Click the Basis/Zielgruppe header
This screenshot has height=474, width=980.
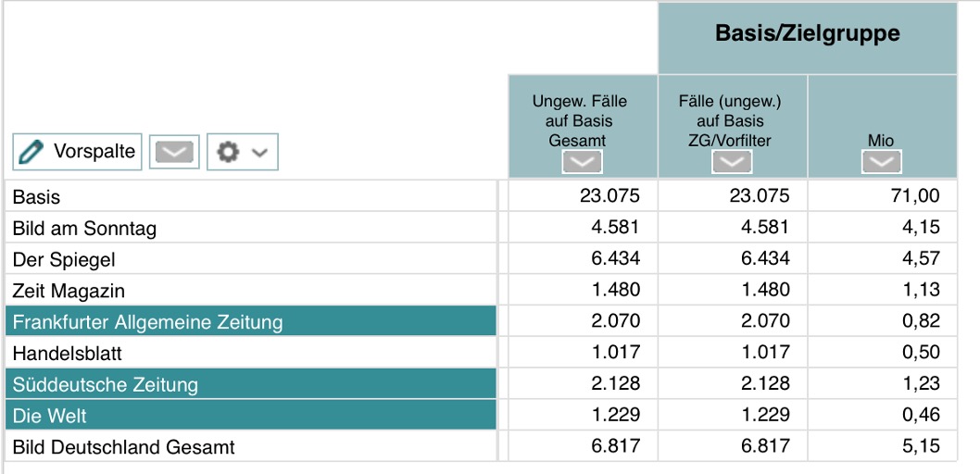pos(807,35)
